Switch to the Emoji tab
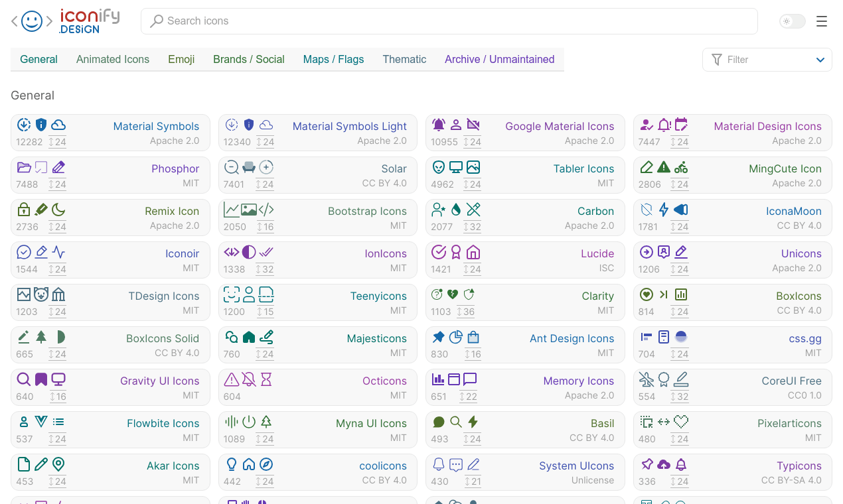The image size is (843, 504). click(x=181, y=59)
